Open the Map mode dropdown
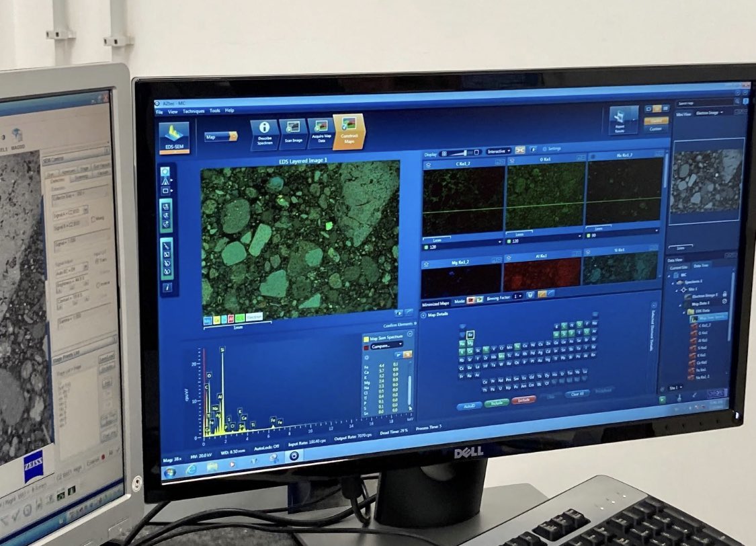Image resolution: width=756 pixels, height=546 pixels. pos(221,137)
